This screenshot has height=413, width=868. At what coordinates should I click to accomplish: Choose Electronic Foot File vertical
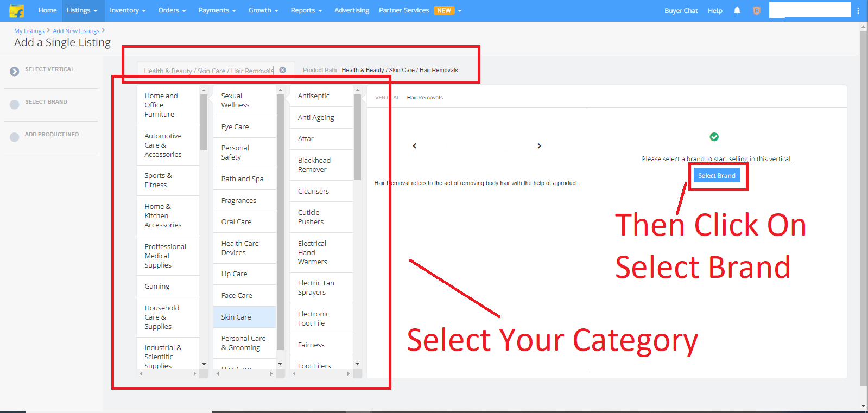(321, 319)
